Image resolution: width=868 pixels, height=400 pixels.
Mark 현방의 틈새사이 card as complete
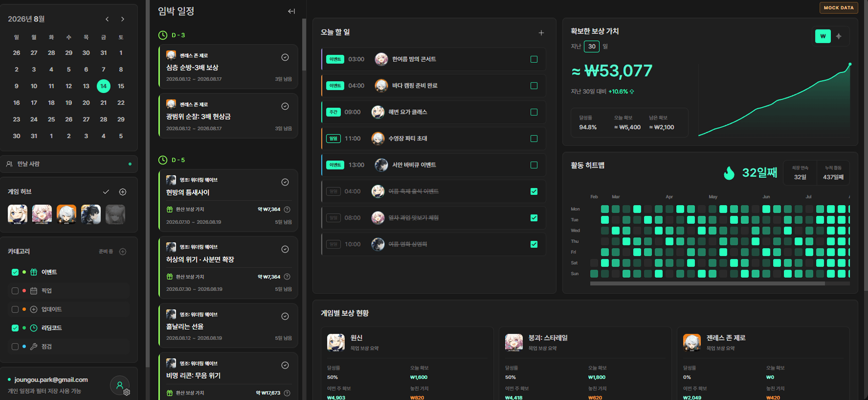(x=285, y=182)
